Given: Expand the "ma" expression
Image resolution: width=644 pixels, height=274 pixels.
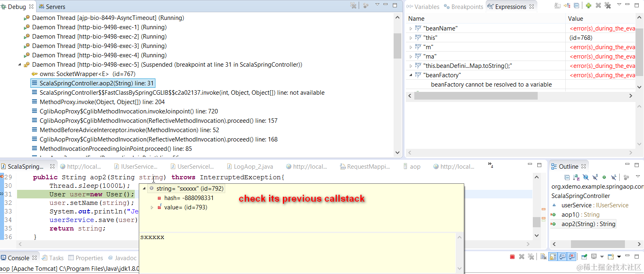Looking at the screenshot, I should point(411,57).
